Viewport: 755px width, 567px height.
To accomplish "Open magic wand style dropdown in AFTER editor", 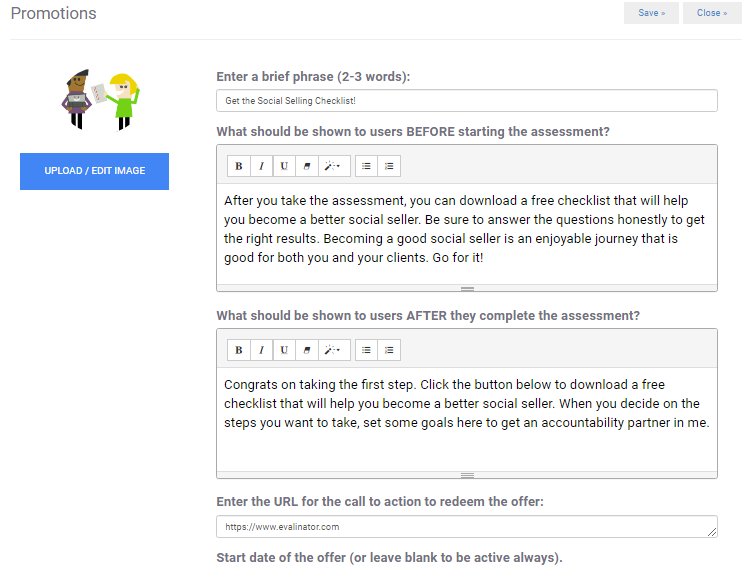I will 334,350.
